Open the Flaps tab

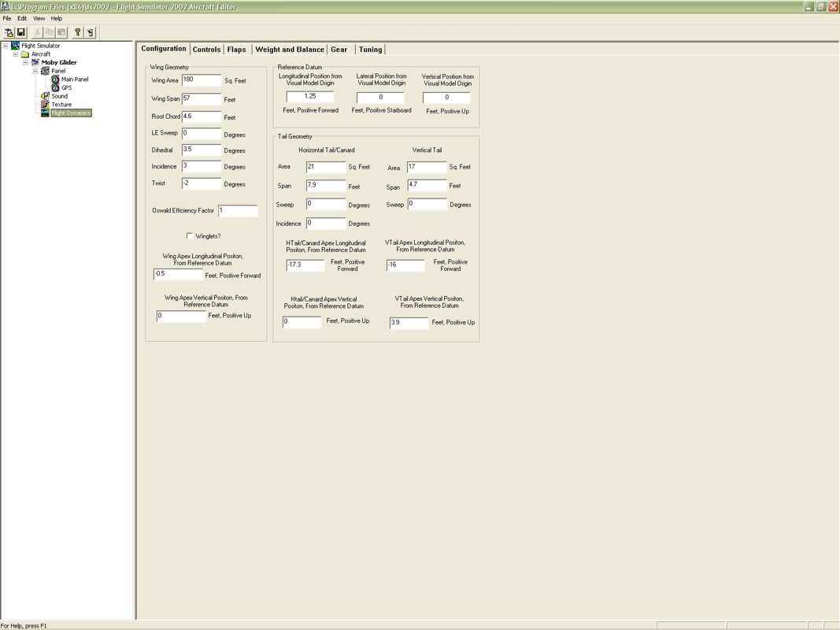pos(236,50)
